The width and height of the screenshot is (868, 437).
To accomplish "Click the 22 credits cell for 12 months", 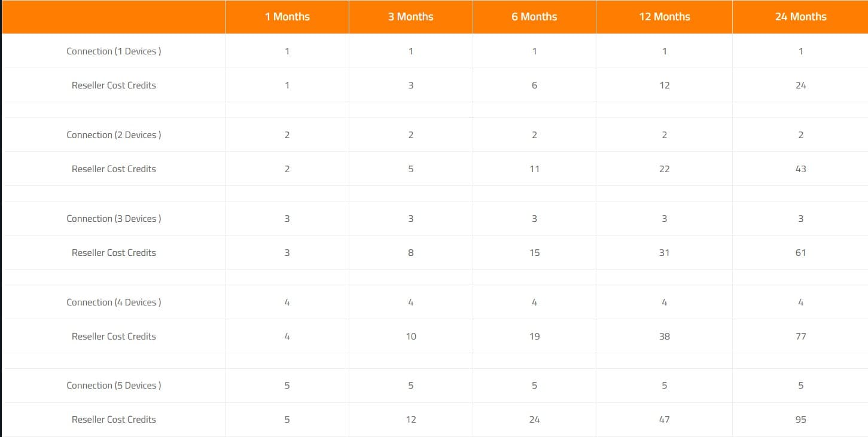I will point(664,169).
